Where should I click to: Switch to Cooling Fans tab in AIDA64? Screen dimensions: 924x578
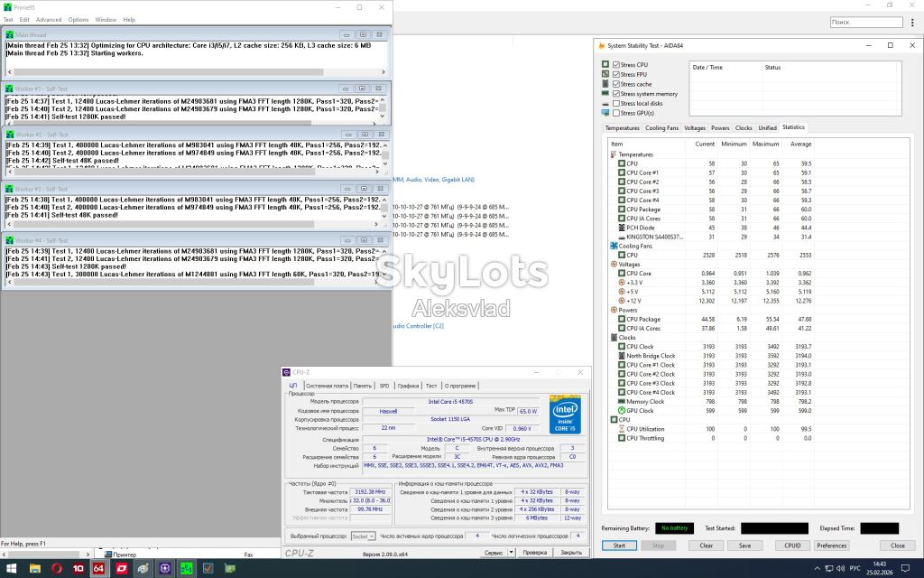[661, 128]
